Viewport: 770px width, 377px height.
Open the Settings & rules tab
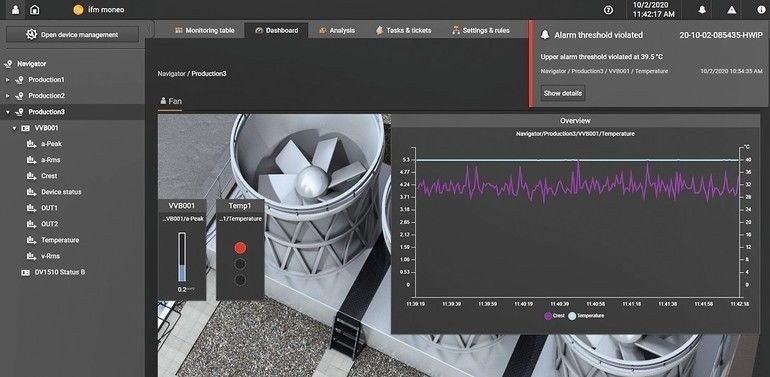point(481,30)
